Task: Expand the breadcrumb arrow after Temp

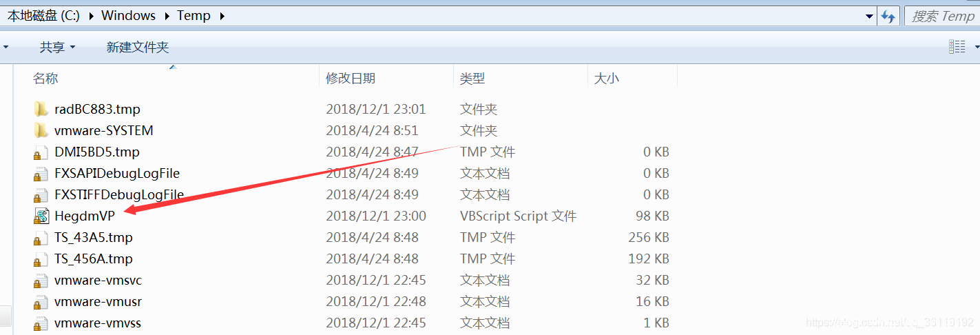Action: (222, 16)
